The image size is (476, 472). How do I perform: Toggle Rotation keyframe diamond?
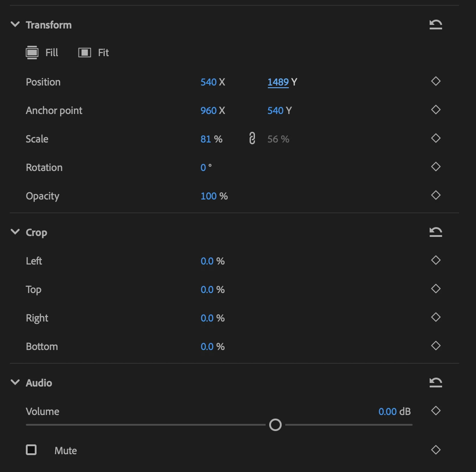(x=435, y=167)
